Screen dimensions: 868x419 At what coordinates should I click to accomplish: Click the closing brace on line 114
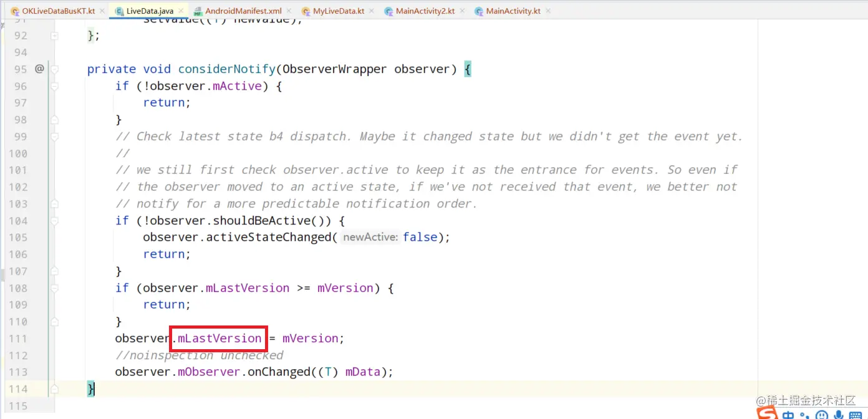[x=91, y=389]
